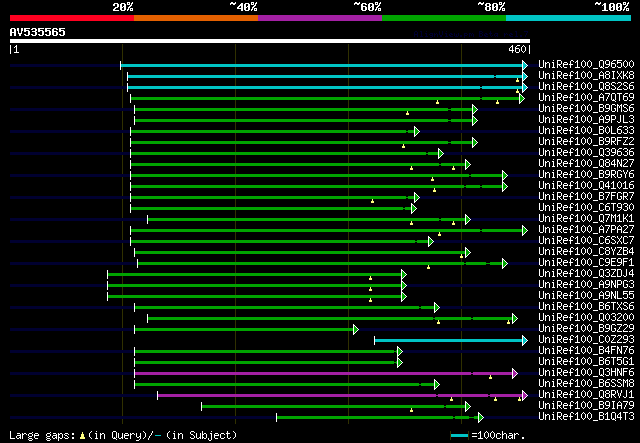The height and width of the screenshot is (443, 640).
Task: Select the UniRef100_Q39636 label
Action: tap(586, 153)
